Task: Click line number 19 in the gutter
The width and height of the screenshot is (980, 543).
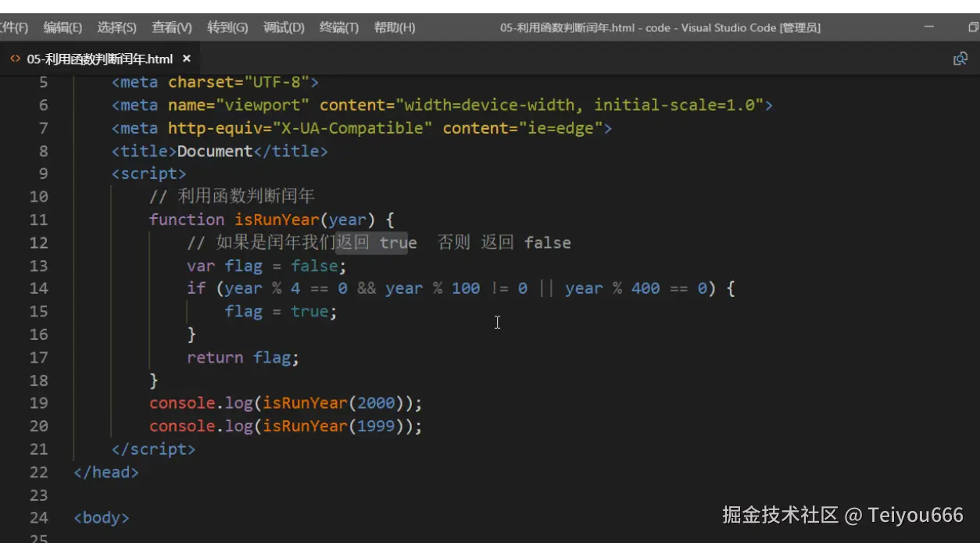Action: click(x=38, y=403)
